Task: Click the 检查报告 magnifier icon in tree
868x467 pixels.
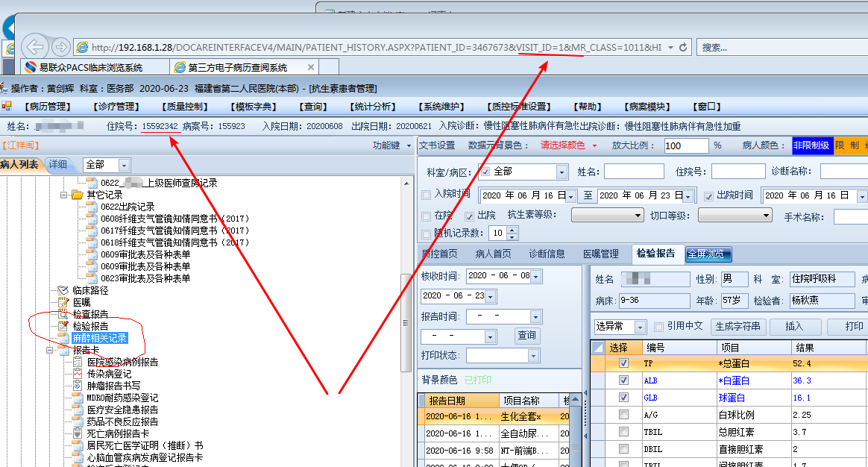Action: click(63, 314)
